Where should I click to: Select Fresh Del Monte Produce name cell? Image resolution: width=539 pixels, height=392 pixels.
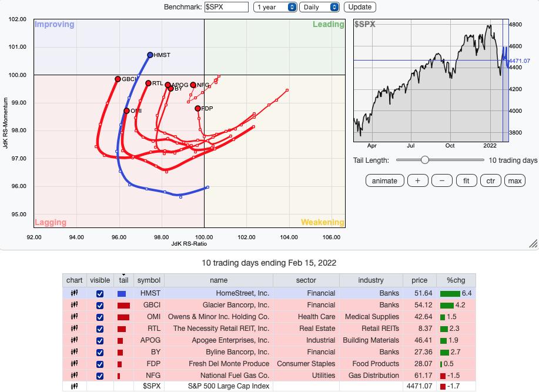click(219, 363)
